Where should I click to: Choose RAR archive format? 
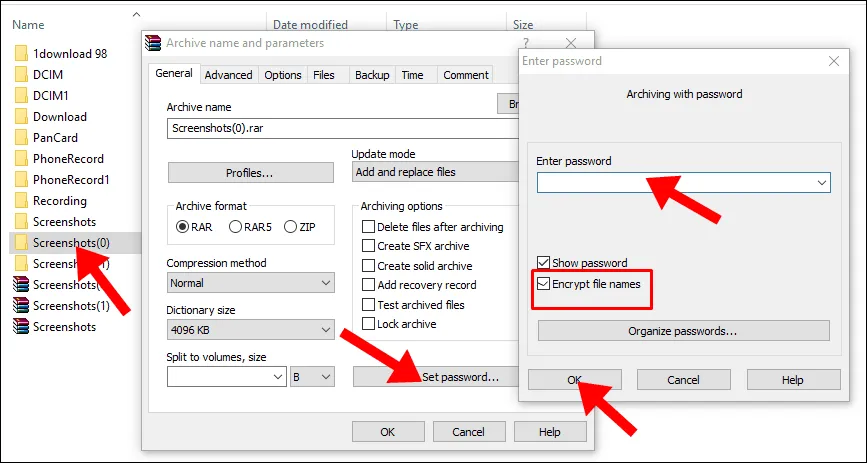pos(194,227)
